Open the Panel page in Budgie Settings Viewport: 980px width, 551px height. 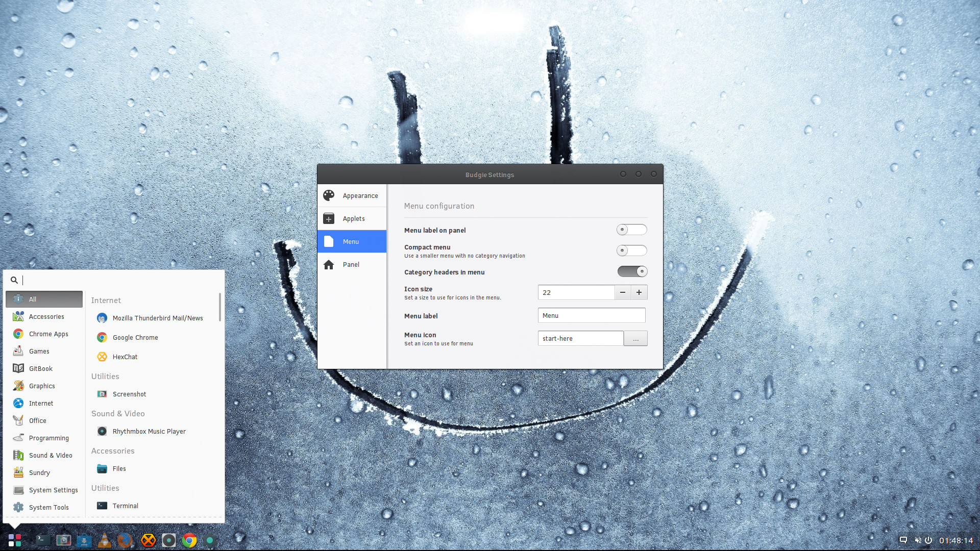(352, 265)
